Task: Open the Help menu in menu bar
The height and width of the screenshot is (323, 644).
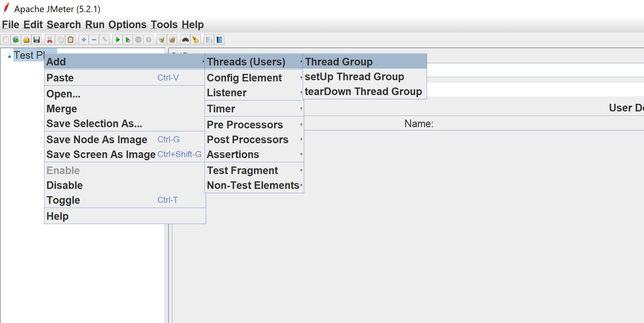Action: 192,25
